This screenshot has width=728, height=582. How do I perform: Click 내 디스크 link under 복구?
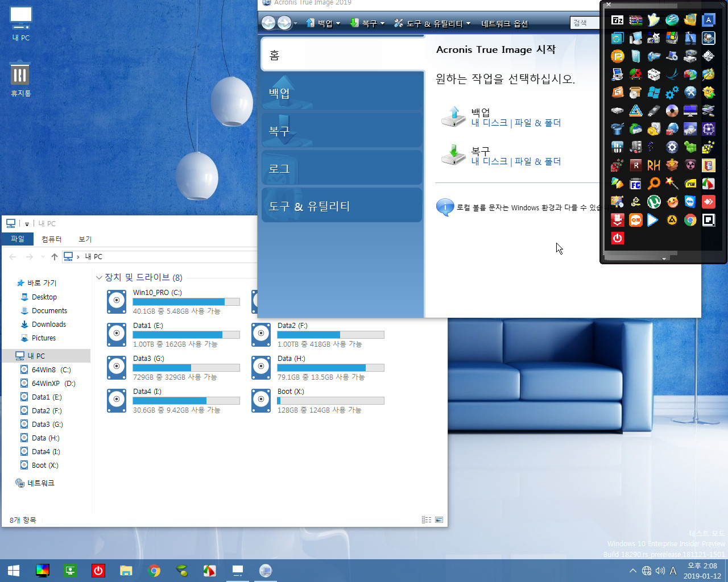coord(489,161)
